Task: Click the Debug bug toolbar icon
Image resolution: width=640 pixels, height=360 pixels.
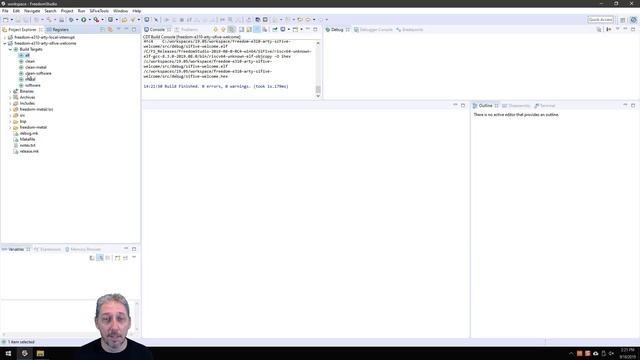Action: click(x=71, y=20)
